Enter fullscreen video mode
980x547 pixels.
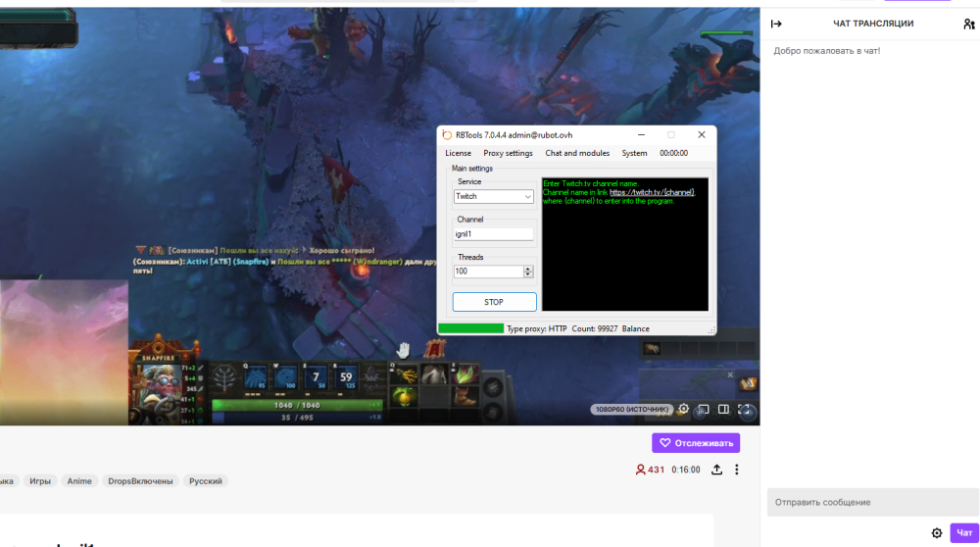tap(745, 410)
